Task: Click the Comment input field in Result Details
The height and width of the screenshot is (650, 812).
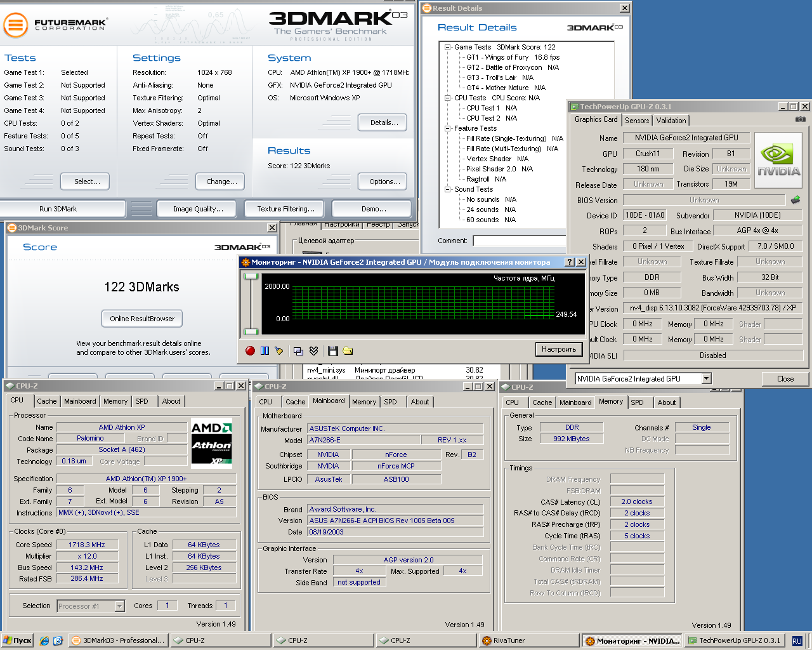Action: pyautogui.click(x=519, y=241)
